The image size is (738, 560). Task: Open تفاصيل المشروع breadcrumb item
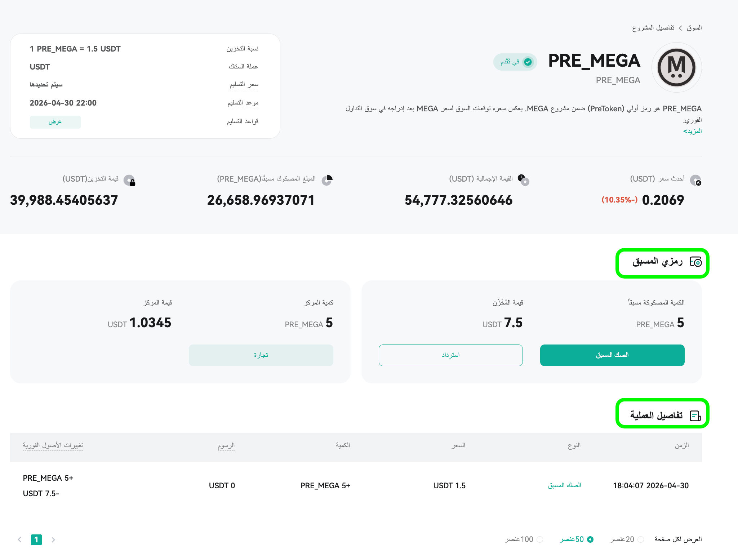pyautogui.click(x=653, y=28)
